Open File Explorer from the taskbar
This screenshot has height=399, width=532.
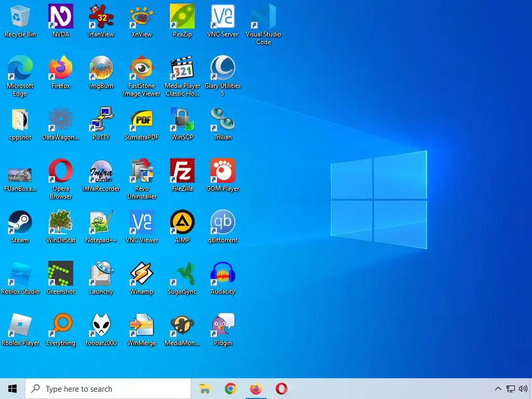coord(205,389)
